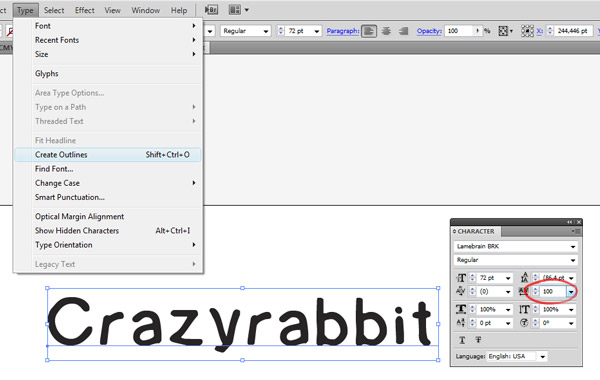Open the Regular font style dropdown in Character panel

573,260
